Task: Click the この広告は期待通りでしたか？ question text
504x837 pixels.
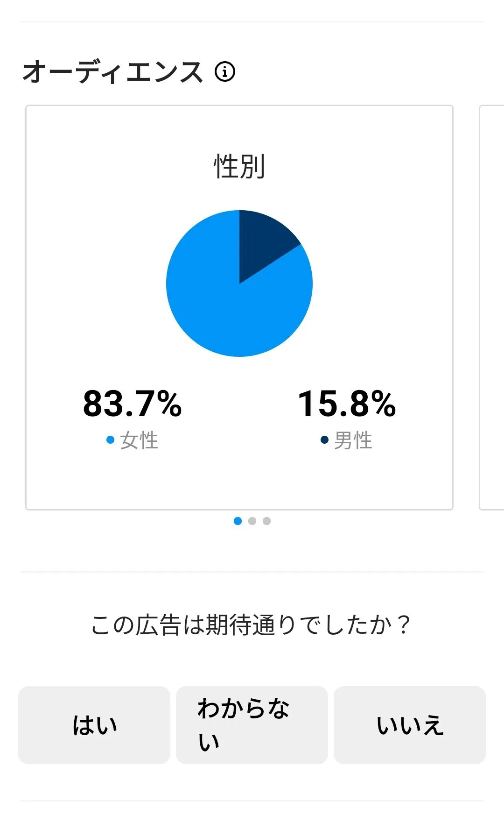Action: click(x=251, y=625)
